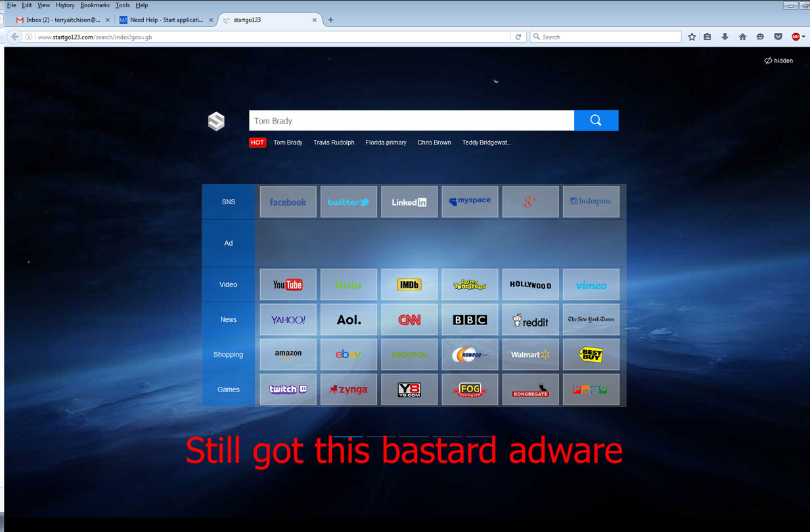Click the browser Search field
810x532 pixels.
click(606, 37)
